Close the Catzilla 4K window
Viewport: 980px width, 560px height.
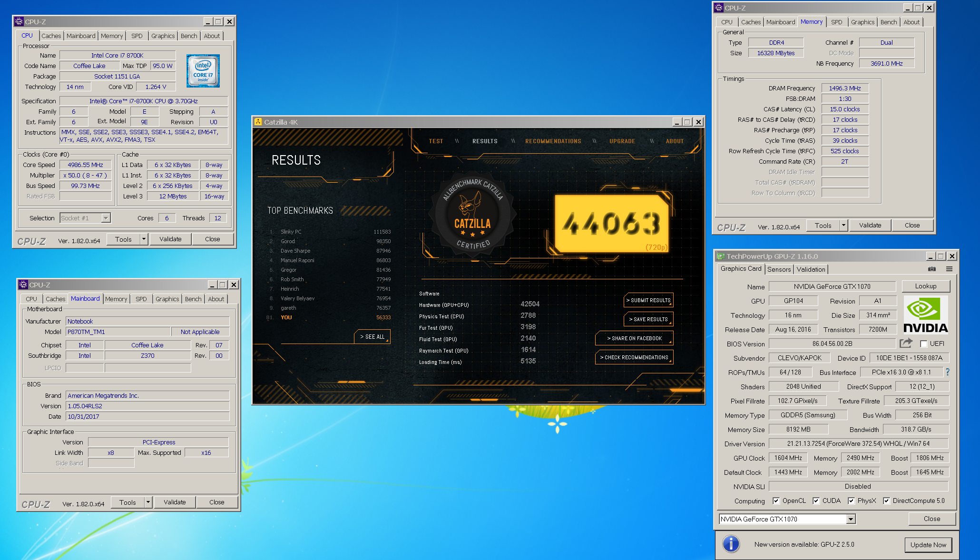click(698, 122)
